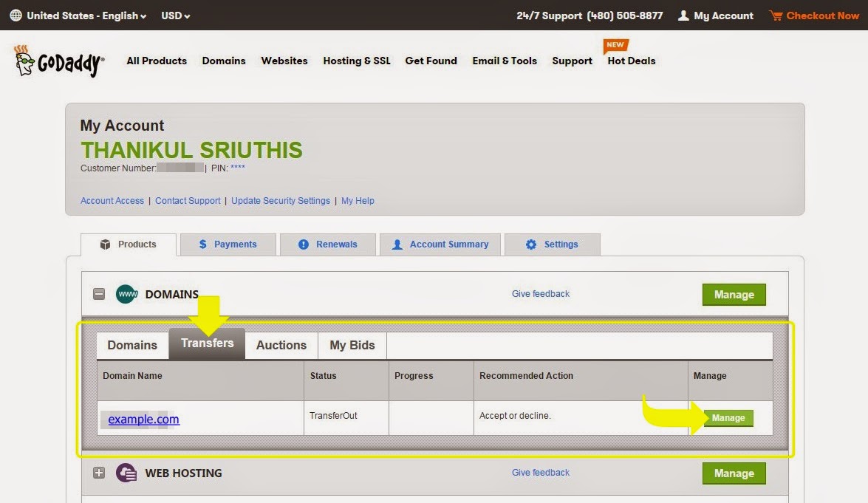Click the My Account link

[x=723, y=16]
